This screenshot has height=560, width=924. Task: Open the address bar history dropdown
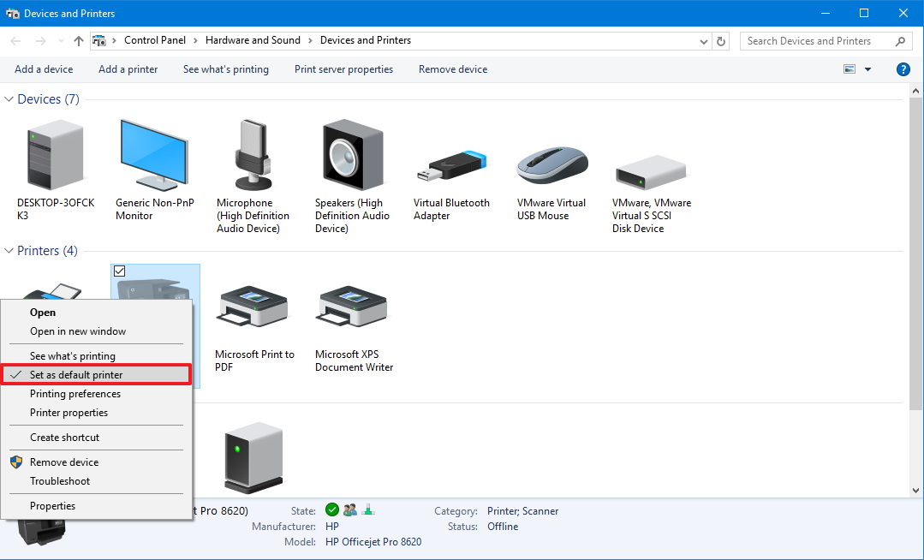coord(703,40)
